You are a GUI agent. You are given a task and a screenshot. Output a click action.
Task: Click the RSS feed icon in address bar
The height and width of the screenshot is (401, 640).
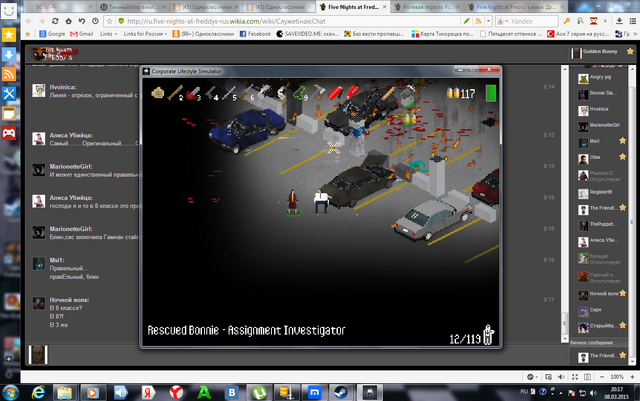478,21
